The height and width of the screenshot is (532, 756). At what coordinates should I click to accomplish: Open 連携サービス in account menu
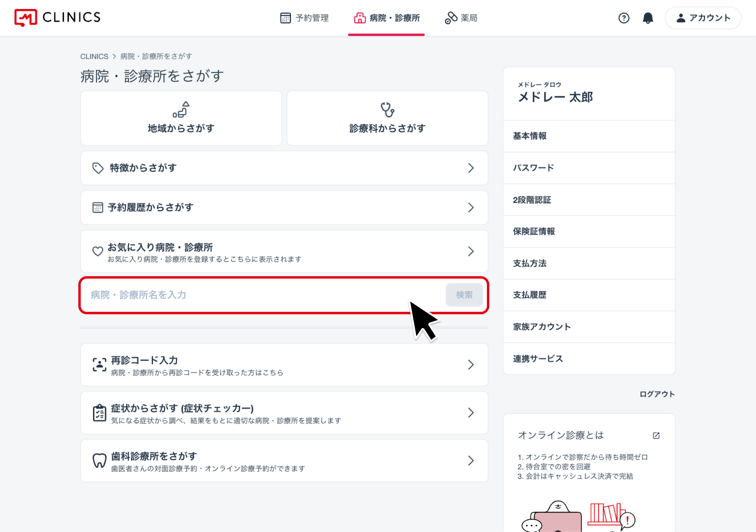click(589, 358)
